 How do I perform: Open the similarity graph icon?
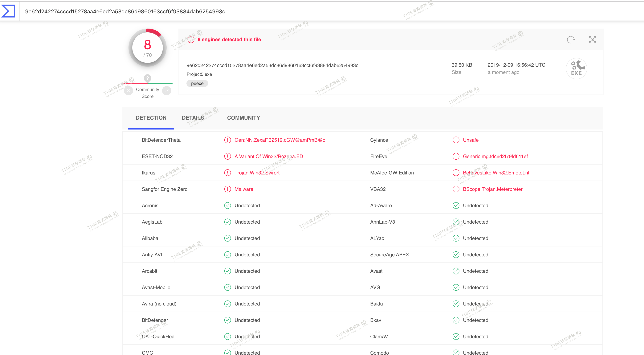coord(592,39)
